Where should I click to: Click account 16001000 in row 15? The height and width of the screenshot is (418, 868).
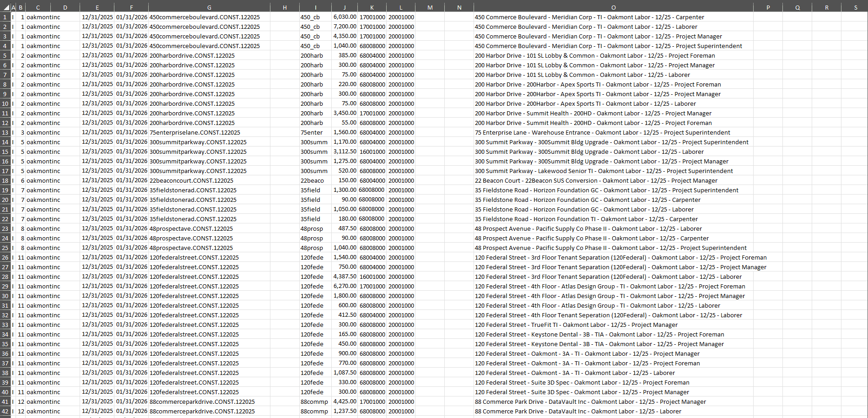point(372,152)
